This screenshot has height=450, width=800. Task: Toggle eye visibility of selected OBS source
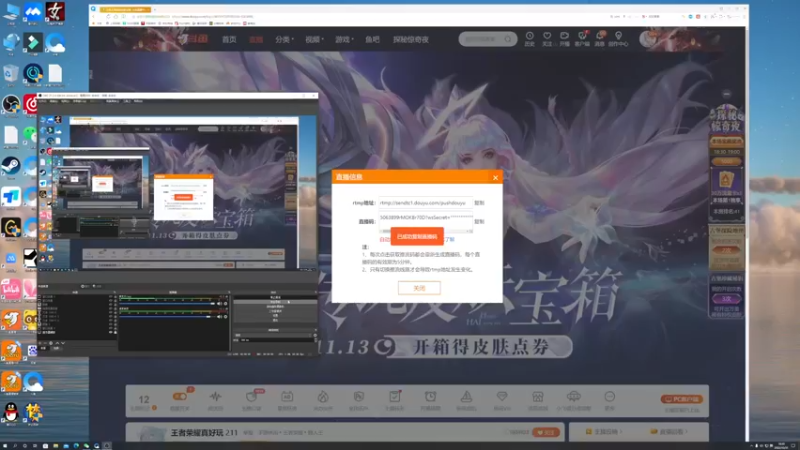tap(111, 332)
